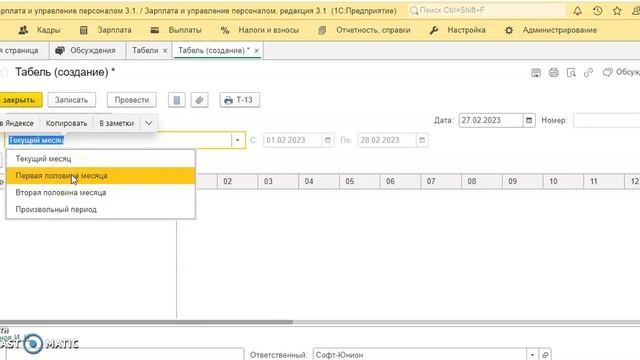The image size is (640, 360).
Task: Open the period type dropdown arrow
Action: [x=238, y=140]
